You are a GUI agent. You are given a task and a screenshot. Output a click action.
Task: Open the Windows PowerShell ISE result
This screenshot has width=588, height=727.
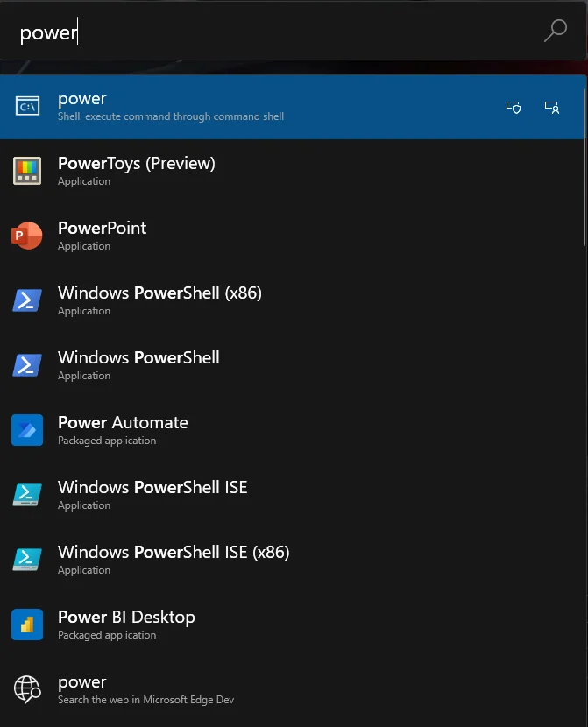click(263, 495)
